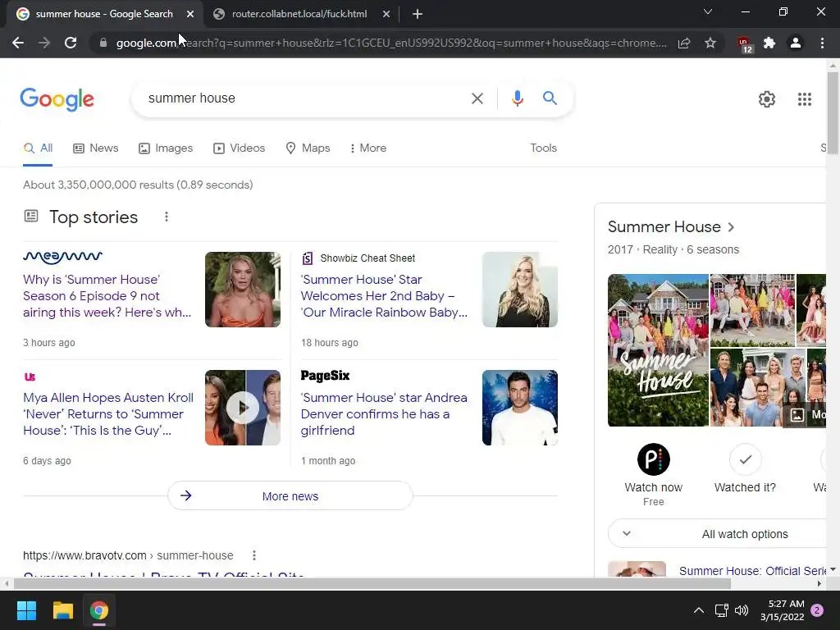This screenshot has height=630, width=840.
Task: Switch to the News tab
Action: [x=96, y=148]
